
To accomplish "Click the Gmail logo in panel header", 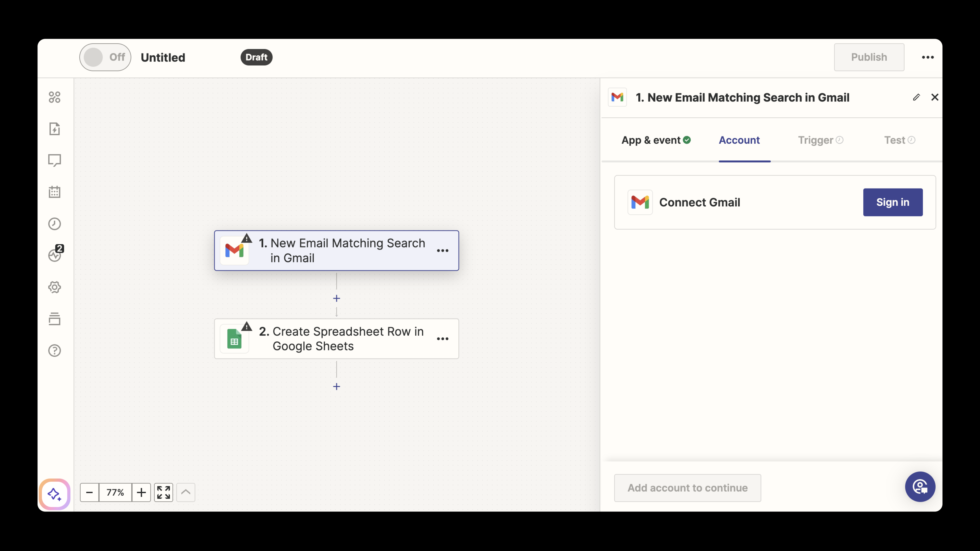I will click(x=617, y=97).
